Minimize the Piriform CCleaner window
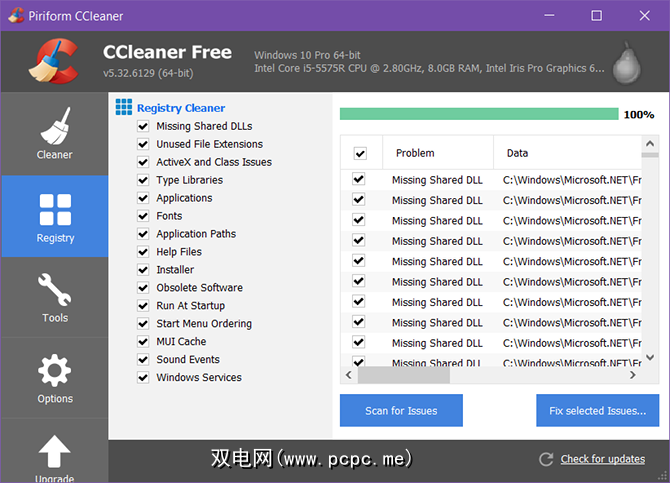 [x=549, y=15]
